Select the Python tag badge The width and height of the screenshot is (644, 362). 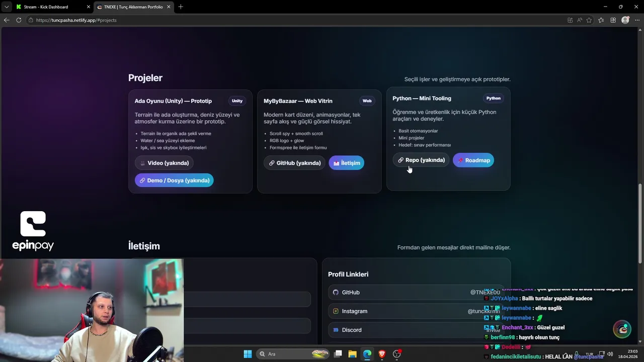pyautogui.click(x=493, y=98)
